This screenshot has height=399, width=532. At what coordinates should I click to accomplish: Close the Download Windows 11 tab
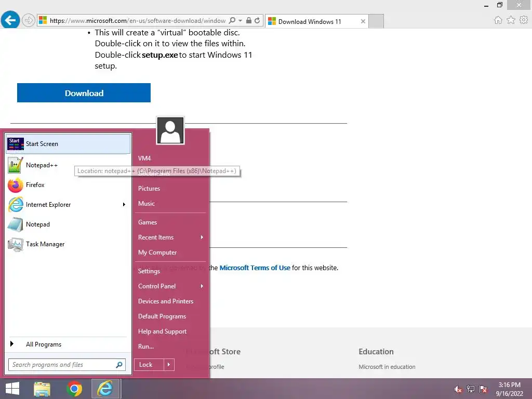(x=363, y=21)
